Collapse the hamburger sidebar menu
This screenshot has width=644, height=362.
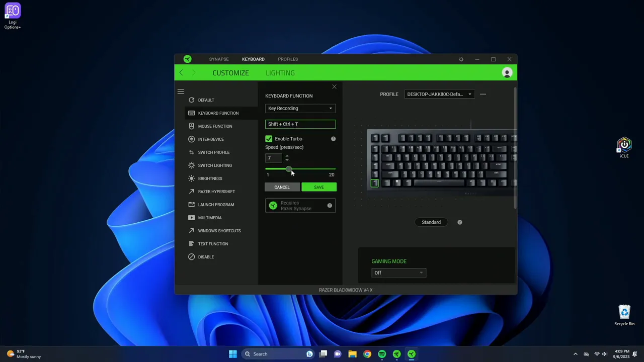[x=181, y=92]
